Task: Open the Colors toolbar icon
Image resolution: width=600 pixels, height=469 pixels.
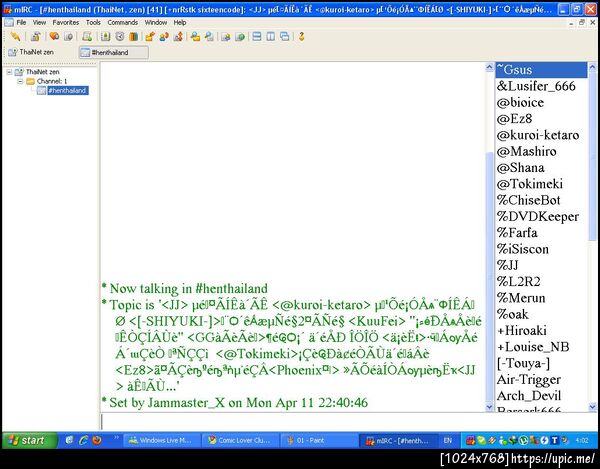Action: (134, 37)
